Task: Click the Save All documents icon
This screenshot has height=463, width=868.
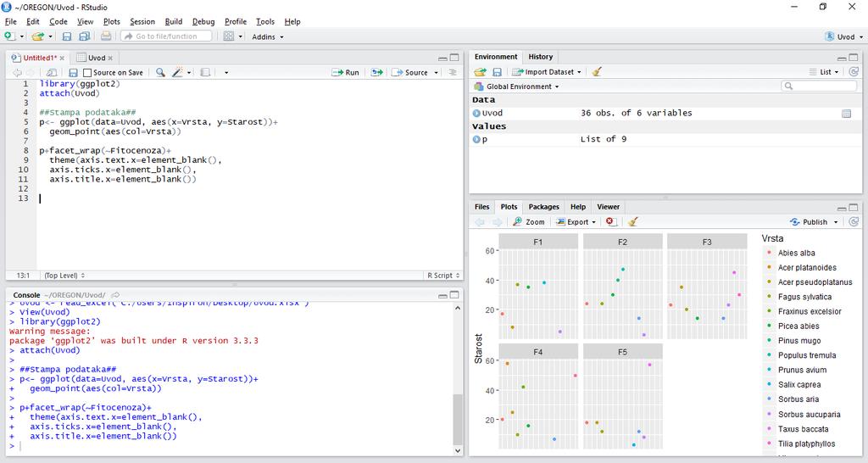Action: [84, 36]
